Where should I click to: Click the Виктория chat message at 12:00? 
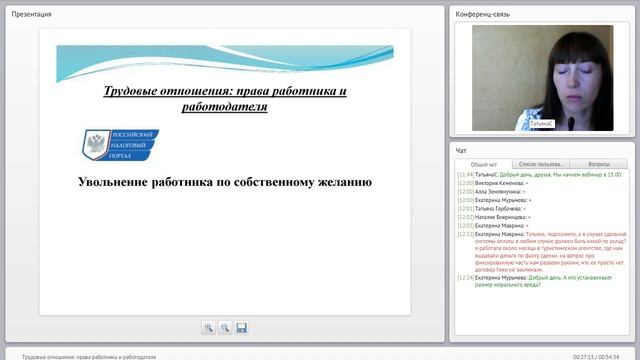pos(493,183)
